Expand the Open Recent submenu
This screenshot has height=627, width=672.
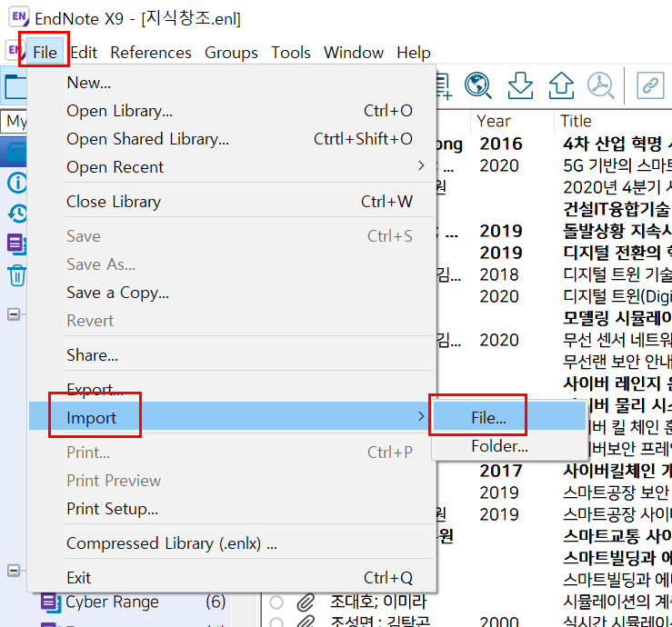232,167
